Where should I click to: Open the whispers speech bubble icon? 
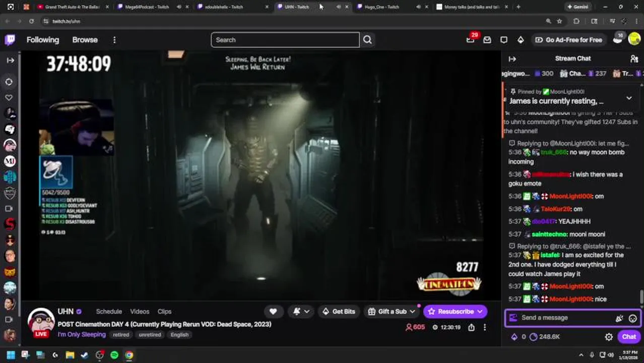[x=504, y=40]
